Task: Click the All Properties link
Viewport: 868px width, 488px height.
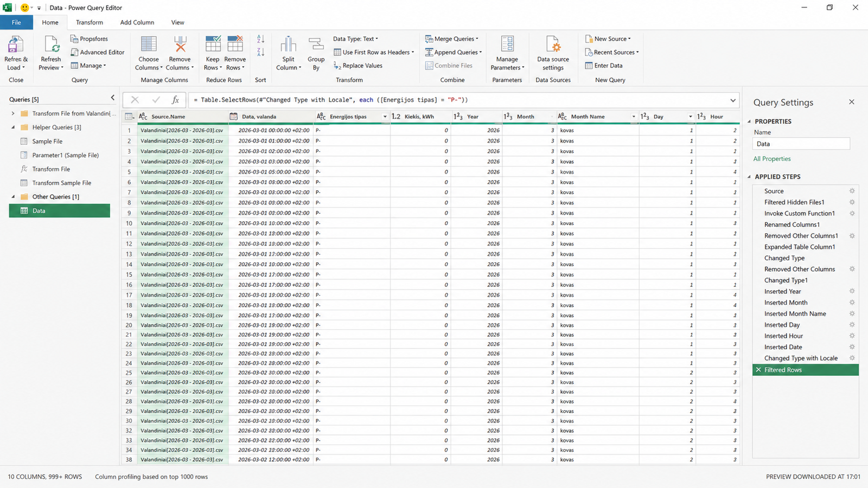Action: pyautogui.click(x=772, y=159)
